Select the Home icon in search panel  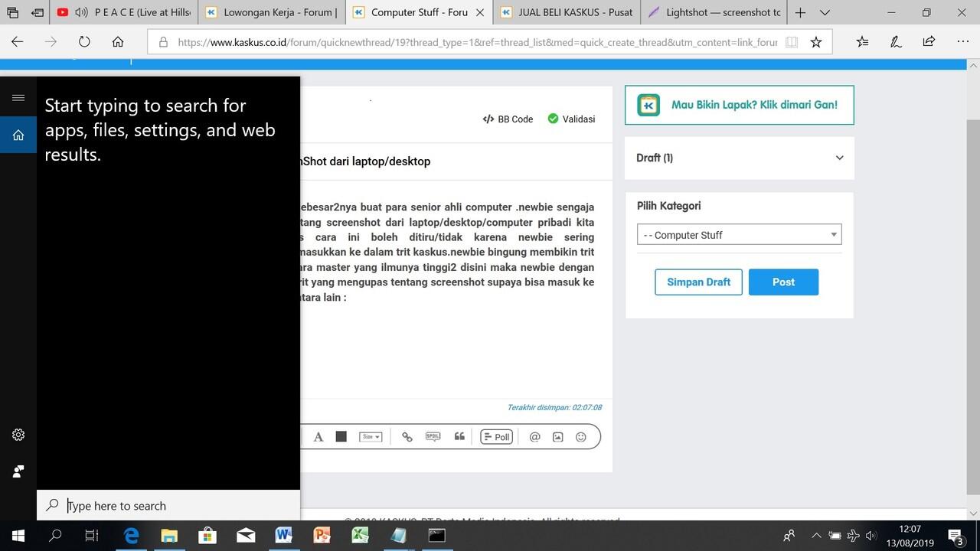point(18,135)
